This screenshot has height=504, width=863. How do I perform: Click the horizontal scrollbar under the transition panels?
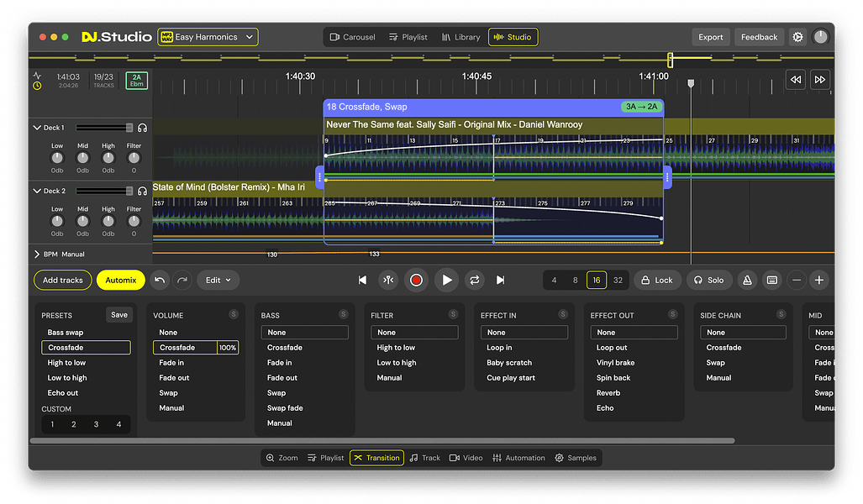(x=382, y=441)
